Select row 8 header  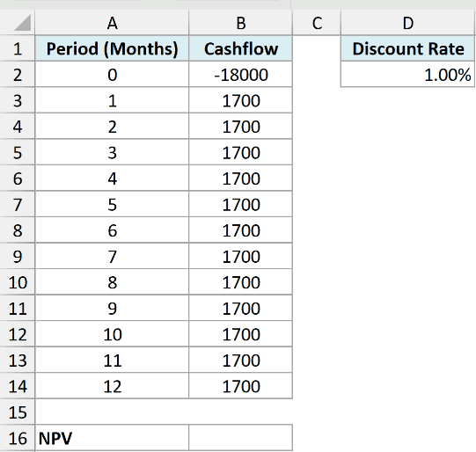tap(18, 230)
